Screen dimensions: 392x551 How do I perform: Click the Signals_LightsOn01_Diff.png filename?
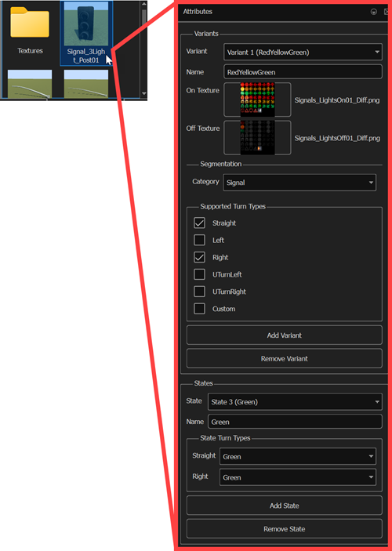(337, 100)
